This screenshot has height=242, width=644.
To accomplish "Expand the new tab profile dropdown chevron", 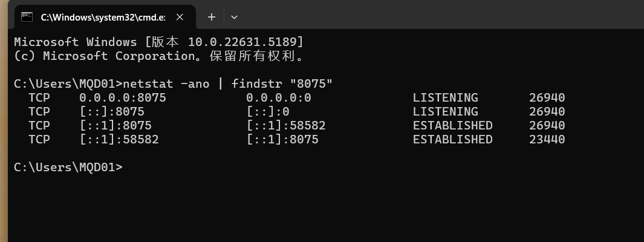I will click(x=234, y=17).
